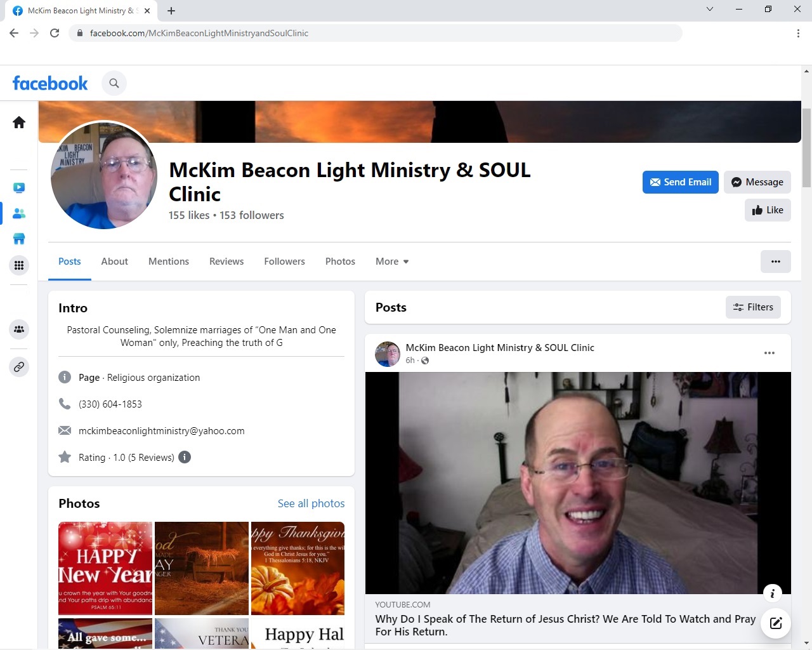Screen dimensions: 812x650
Task: Click the 153 followers count
Action: tap(252, 215)
